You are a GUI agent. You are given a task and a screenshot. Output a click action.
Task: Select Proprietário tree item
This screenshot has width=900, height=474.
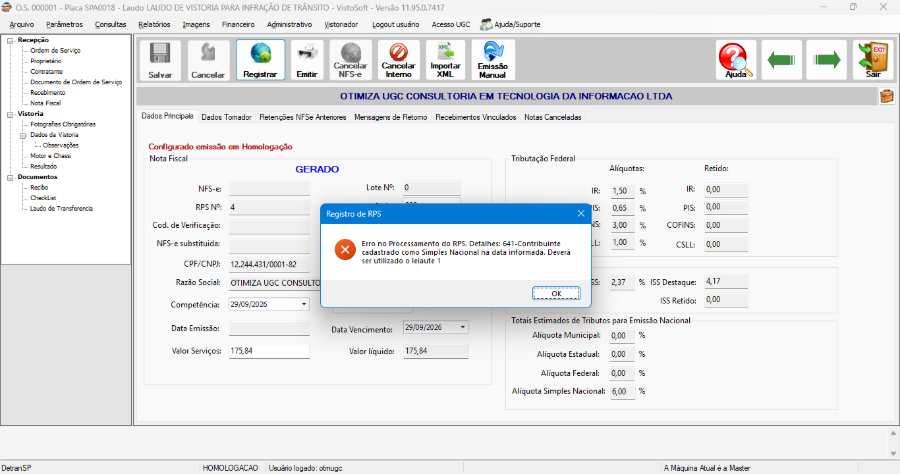pyautogui.click(x=46, y=61)
